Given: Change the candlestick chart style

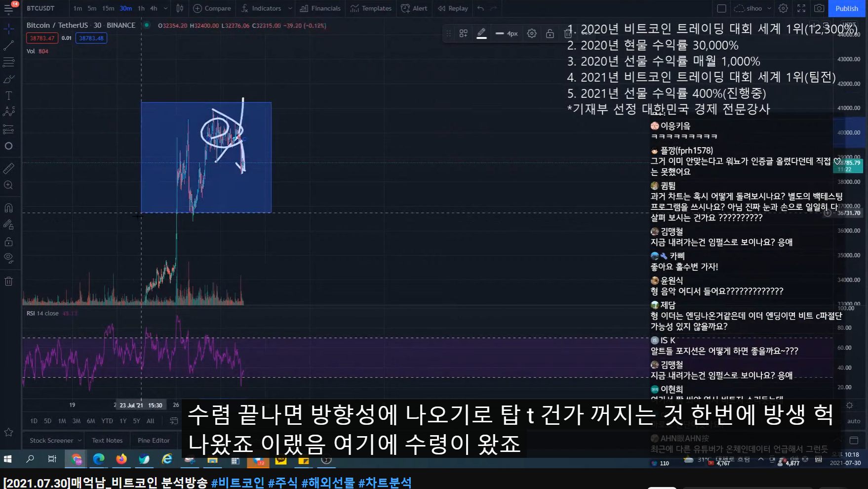Looking at the screenshot, I should coord(180,8).
